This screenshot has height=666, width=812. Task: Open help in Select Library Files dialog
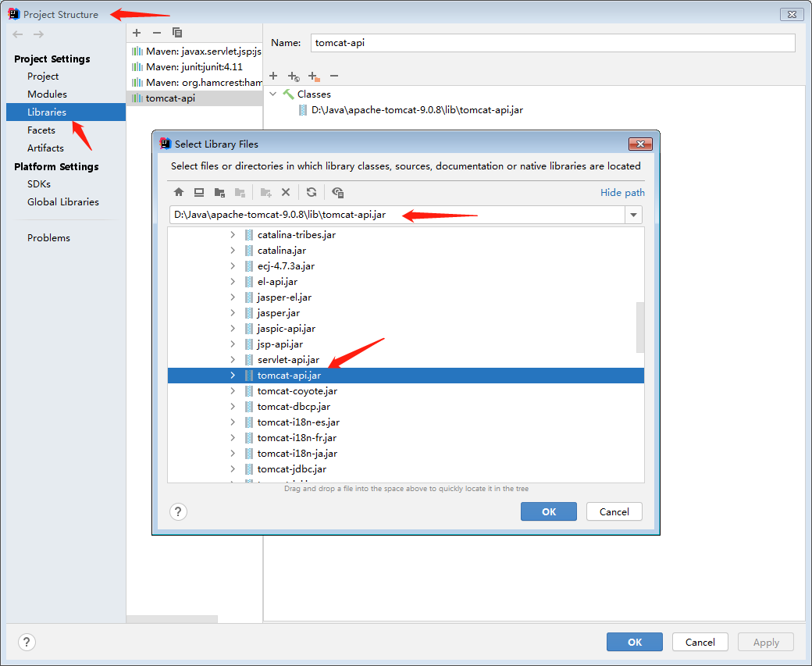coord(178,511)
